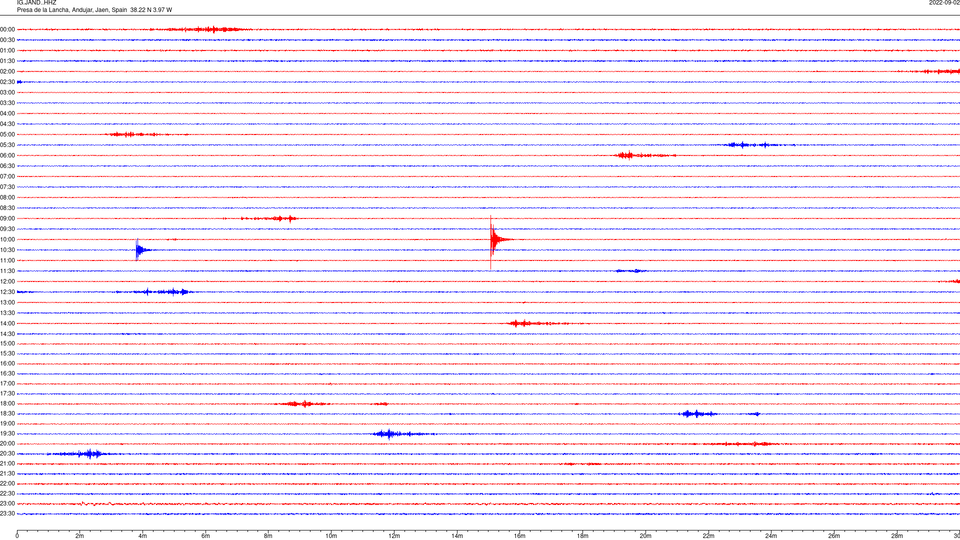Select the 10:30 trace time label
This screenshot has height=540, width=960.
pos(7,250)
